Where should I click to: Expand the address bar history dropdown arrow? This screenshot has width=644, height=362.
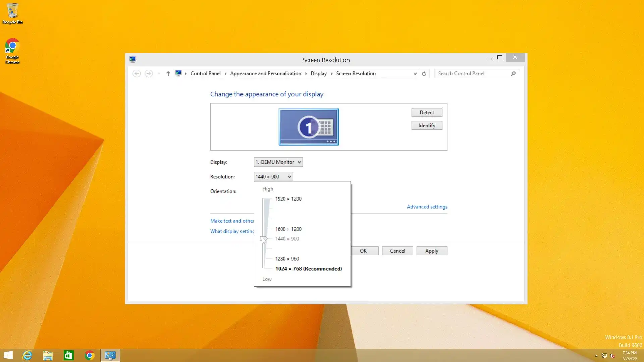pyautogui.click(x=415, y=74)
